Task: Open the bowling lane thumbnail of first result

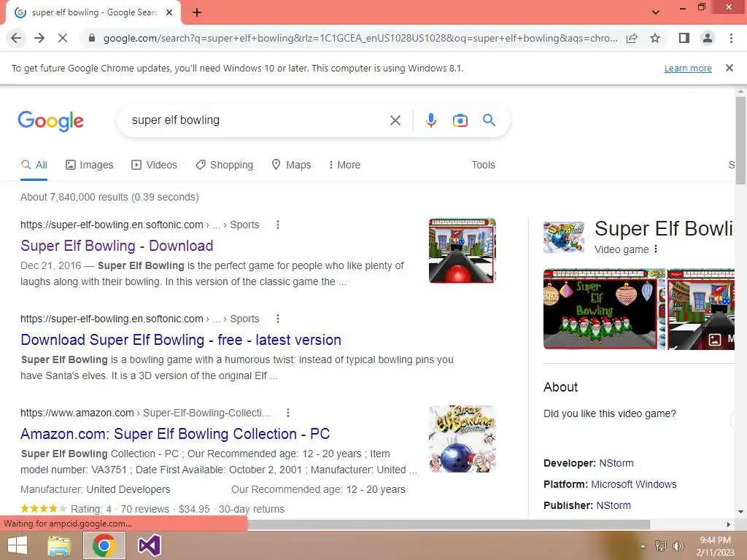Action: click(462, 251)
